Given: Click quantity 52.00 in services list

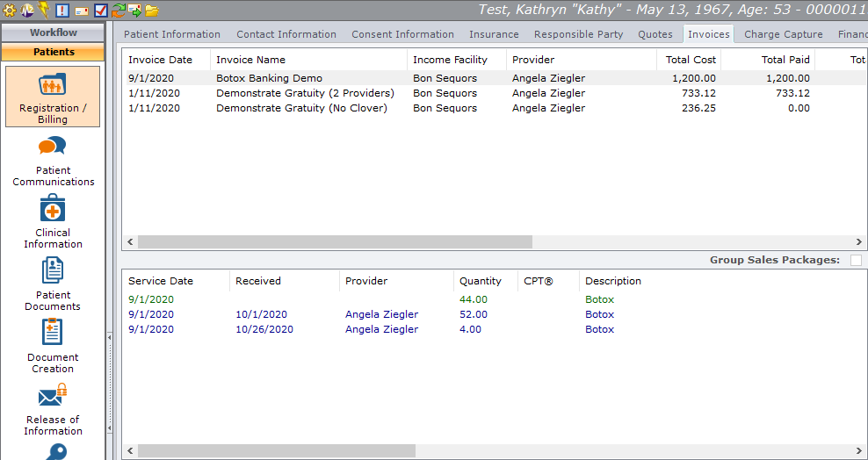Looking at the screenshot, I should click(x=474, y=314).
